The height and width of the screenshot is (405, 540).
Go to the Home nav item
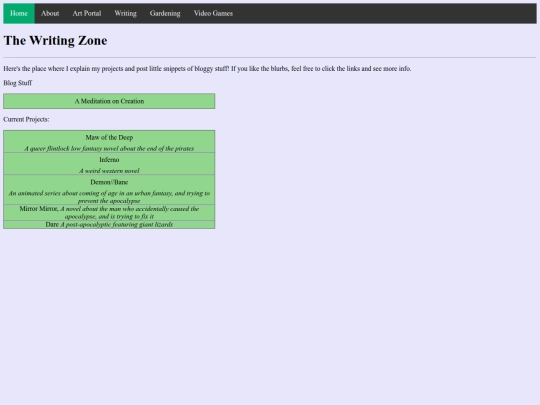[19, 13]
